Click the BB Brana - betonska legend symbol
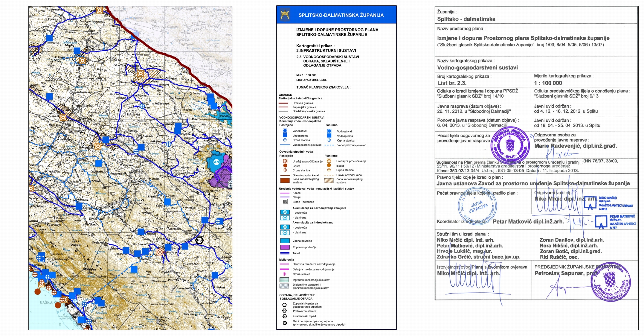The height and width of the screenshot is (336, 644). [285, 202]
